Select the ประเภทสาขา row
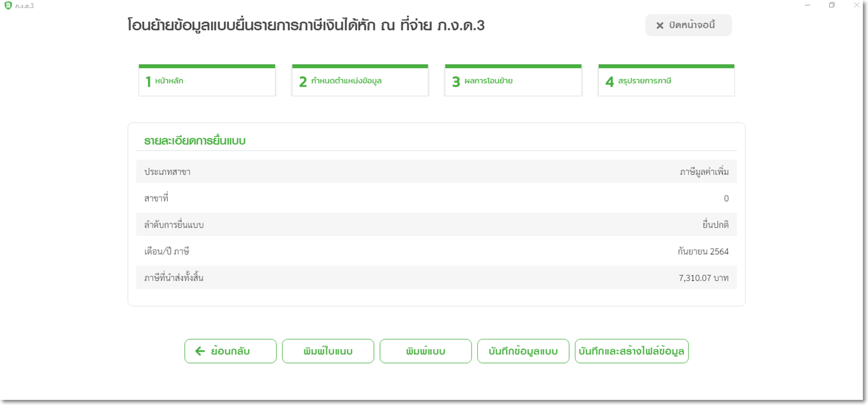 pyautogui.click(x=436, y=171)
